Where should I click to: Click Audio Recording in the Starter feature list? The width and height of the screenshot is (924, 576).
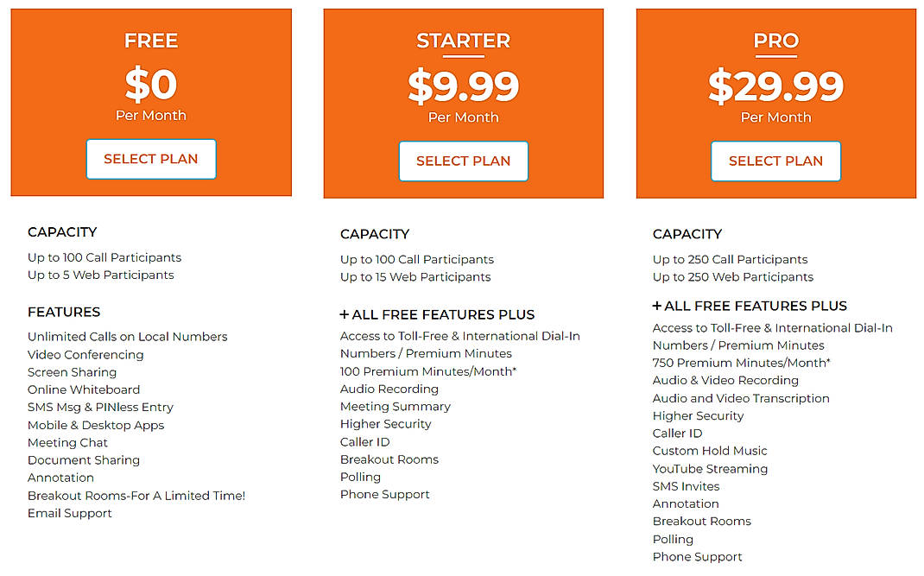pos(389,389)
